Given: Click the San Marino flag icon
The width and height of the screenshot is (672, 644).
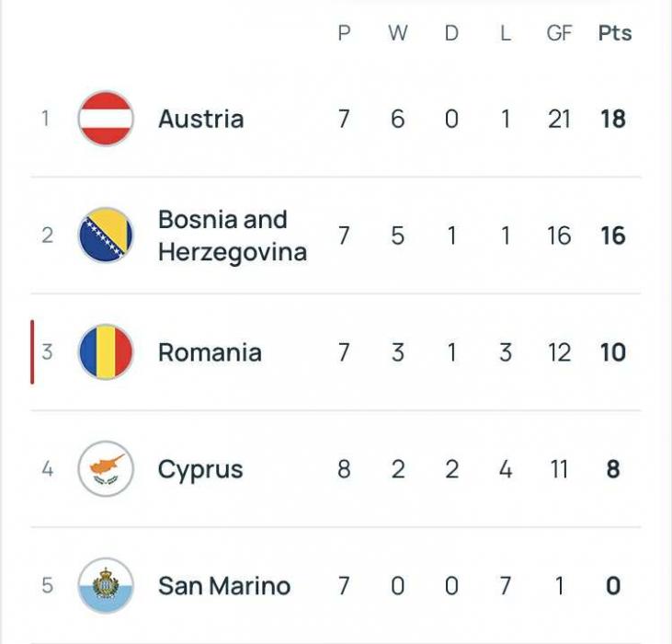Looking at the screenshot, I should [106, 586].
